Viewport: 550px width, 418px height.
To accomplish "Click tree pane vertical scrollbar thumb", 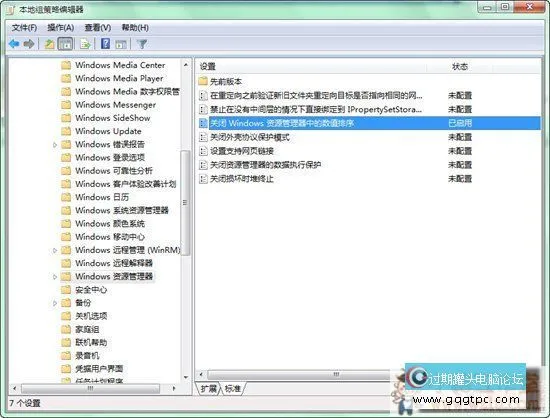I will (x=186, y=203).
